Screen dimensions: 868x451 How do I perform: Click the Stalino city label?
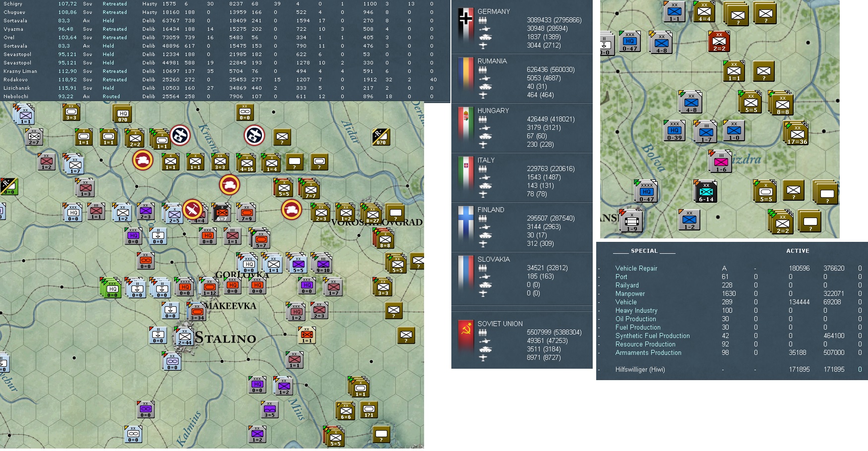[x=225, y=338]
